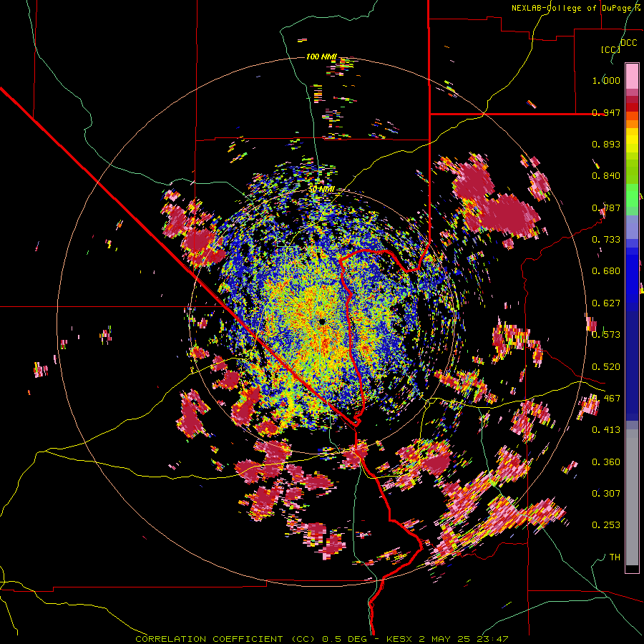Select the 0.467 scale value
Image resolution: width=644 pixels, height=644 pixels.
(x=606, y=399)
